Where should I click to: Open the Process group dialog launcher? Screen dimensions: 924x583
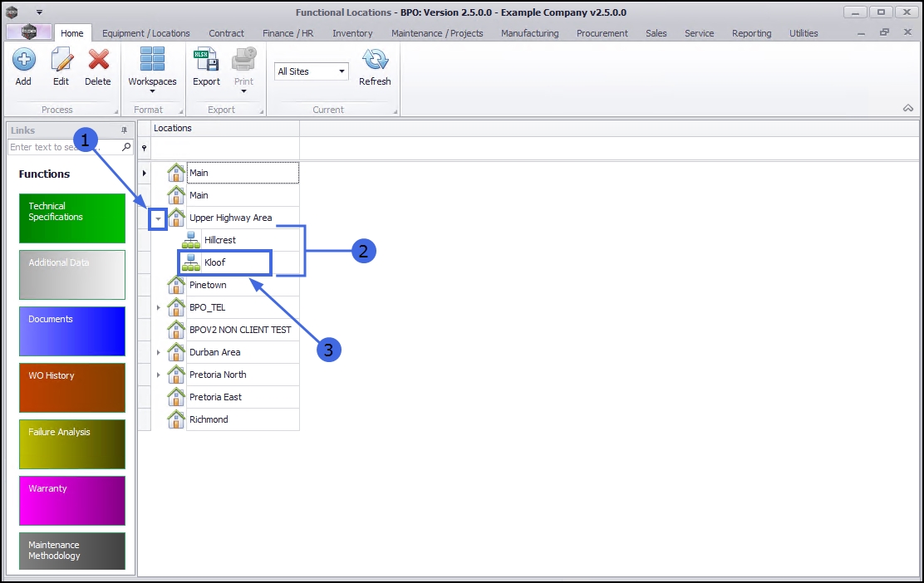coord(116,111)
